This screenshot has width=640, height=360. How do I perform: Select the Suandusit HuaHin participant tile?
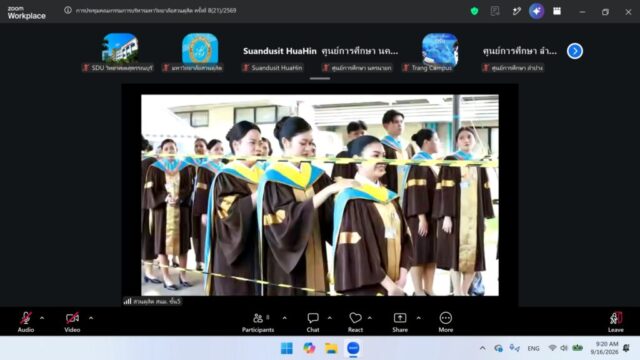[280, 51]
